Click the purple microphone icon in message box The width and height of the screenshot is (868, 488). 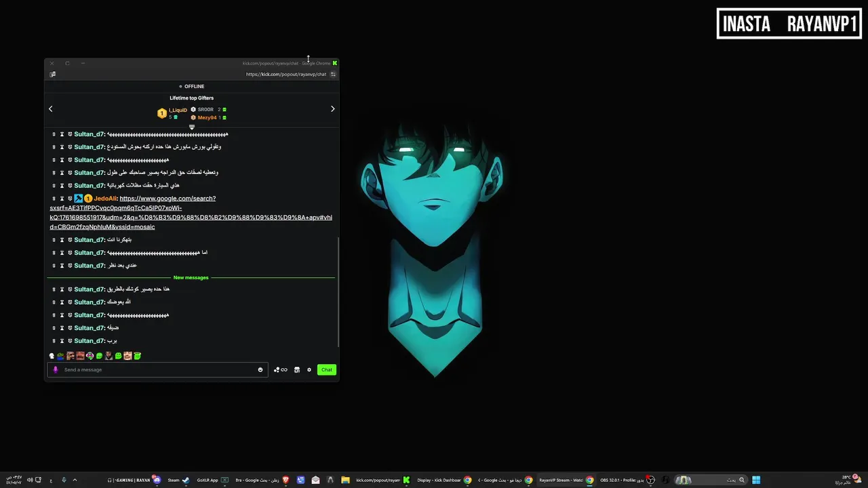(56, 370)
